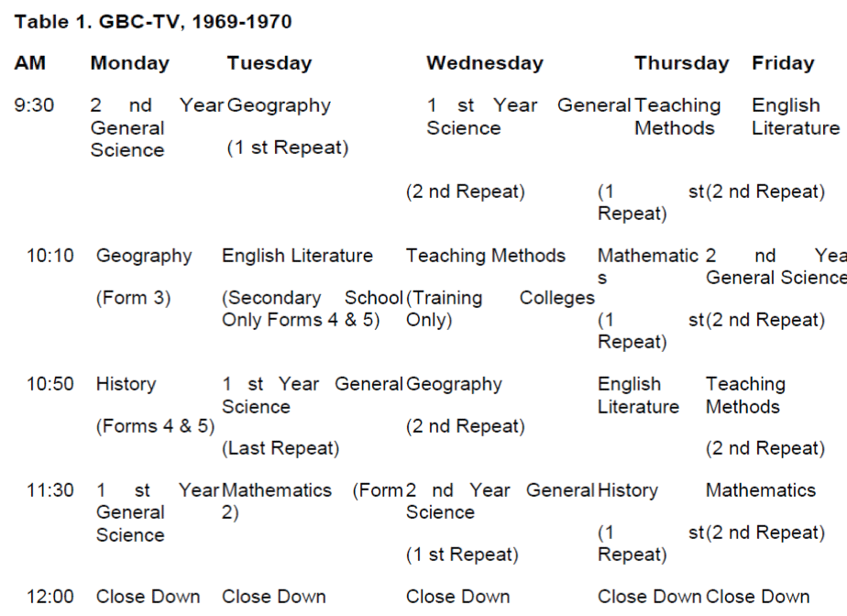Click the 11:30 time row label
The height and width of the screenshot is (616, 847).
(x=49, y=490)
